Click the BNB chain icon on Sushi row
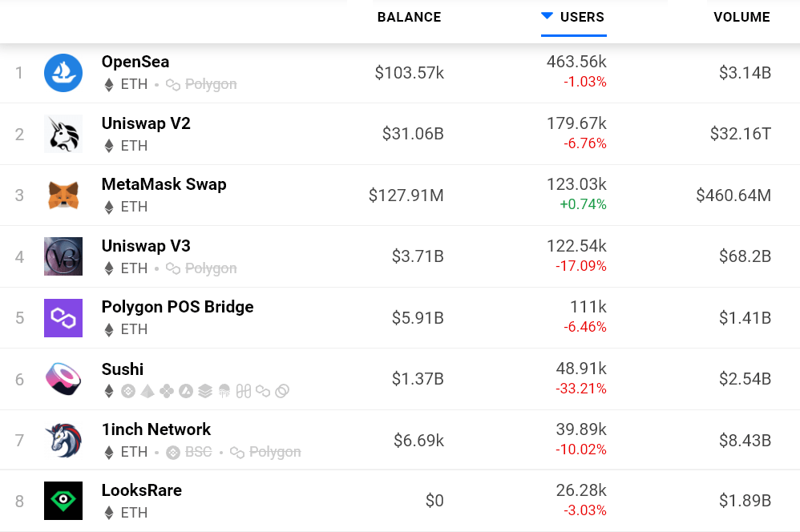The height and width of the screenshot is (532, 800). point(127,391)
